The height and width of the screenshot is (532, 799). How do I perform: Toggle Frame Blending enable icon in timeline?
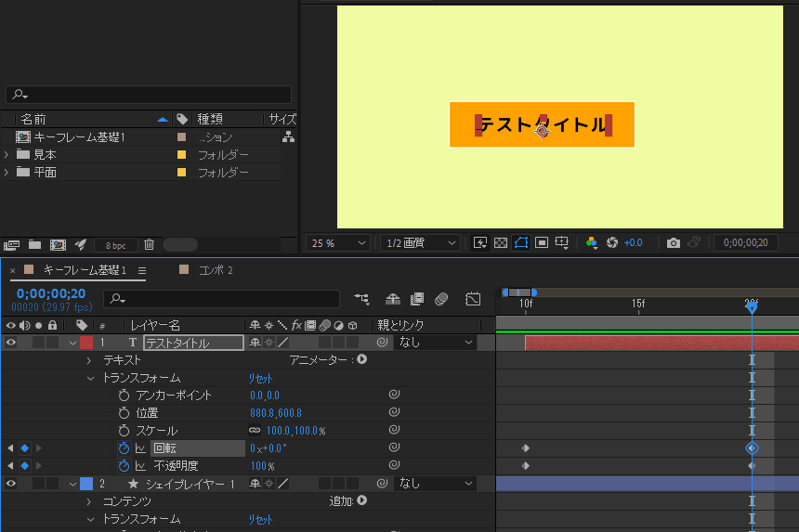pyautogui.click(x=417, y=299)
